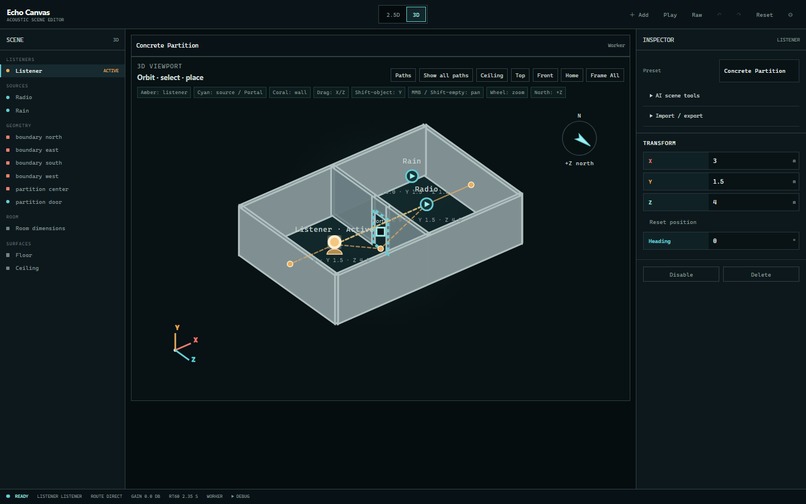Image resolution: width=806 pixels, height=504 pixels.
Task: Click the 'Cyan: source / Portal' legend chip
Action: pyautogui.click(x=230, y=93)
